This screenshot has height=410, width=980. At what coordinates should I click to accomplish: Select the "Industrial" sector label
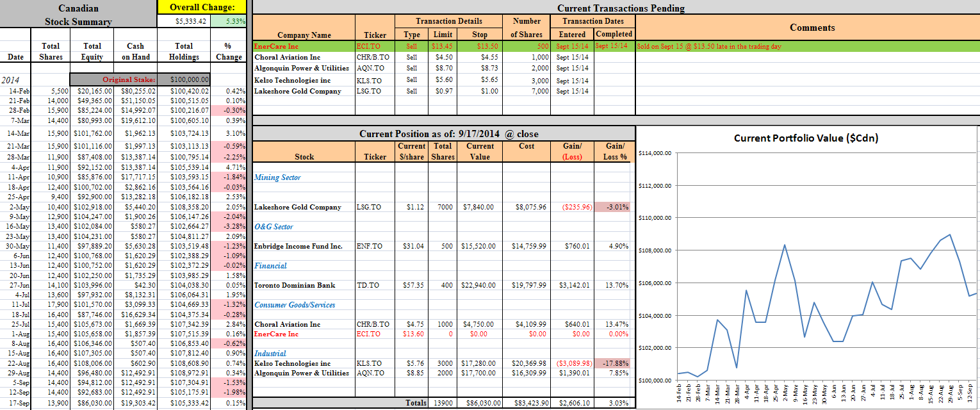(x=270, y=354)
